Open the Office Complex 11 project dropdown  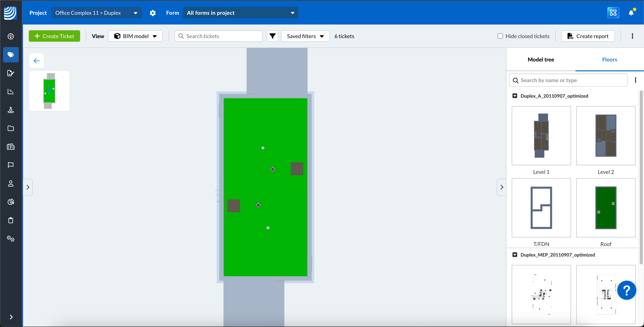96,13
